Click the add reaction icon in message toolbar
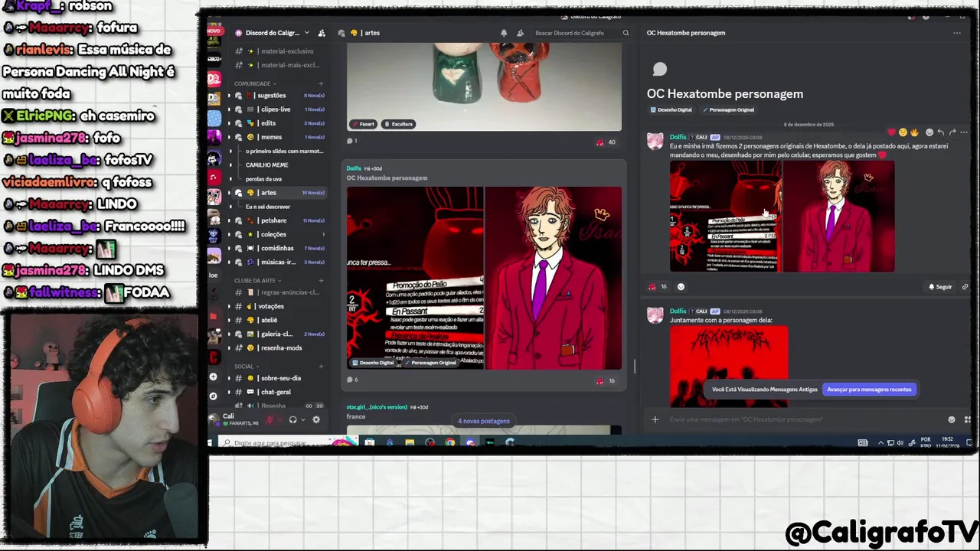 tap(929, 132)
